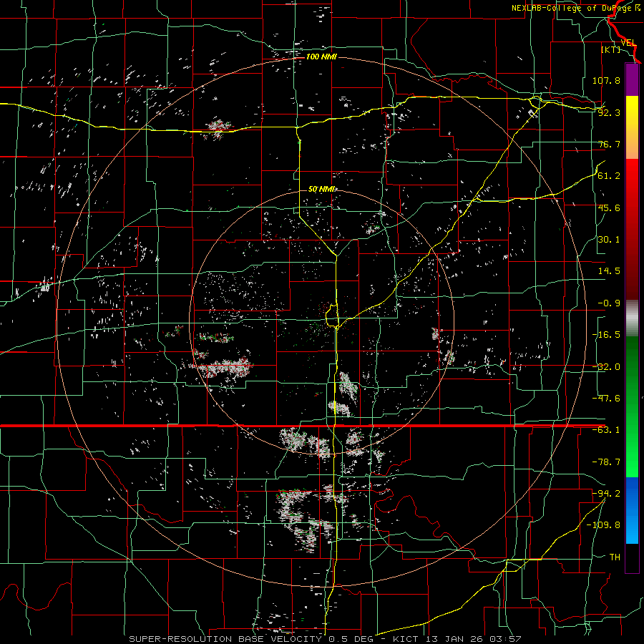Image resolution: width=644 pixels, height=644 pixels.
Task: Click the 45.6 velocity scale value
Action: tap(609, 208)
